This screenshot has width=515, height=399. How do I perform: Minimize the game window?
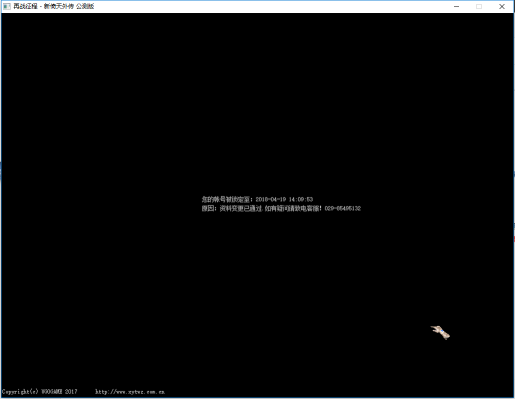[456, 6]
